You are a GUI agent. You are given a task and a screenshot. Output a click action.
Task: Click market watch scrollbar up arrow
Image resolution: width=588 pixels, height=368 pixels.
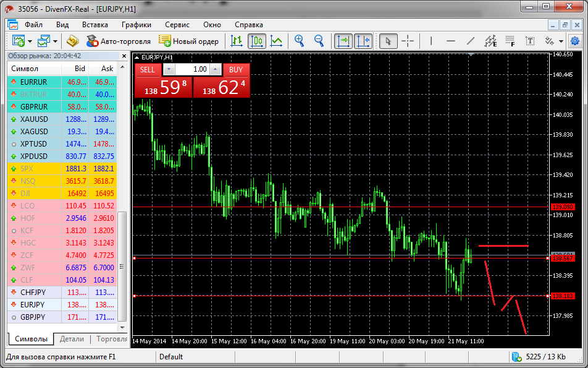point(122,69)
